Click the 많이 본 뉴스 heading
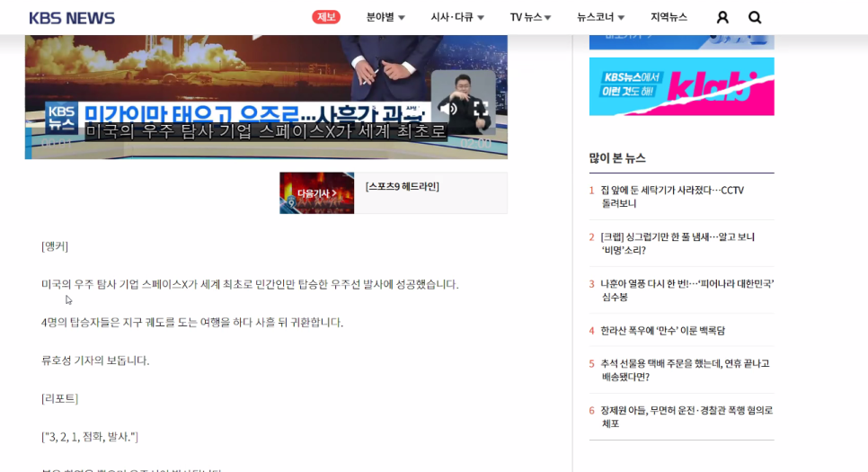868x472 pixels. coord(617,158)
